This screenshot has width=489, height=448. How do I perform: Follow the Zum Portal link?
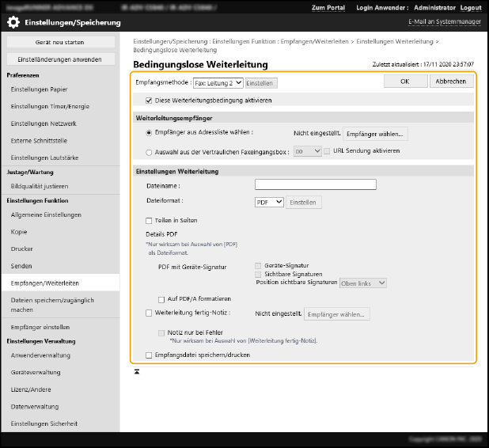tap(328, 7)
